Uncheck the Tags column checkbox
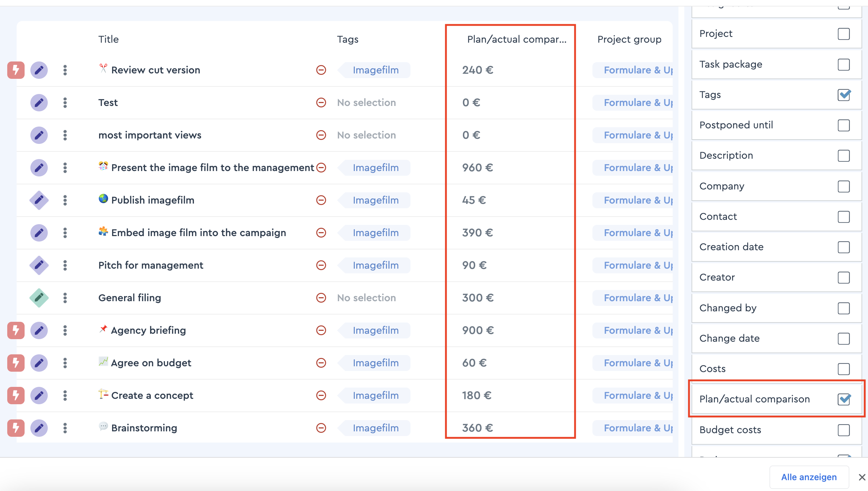This screenshot has width=868, height=491. point(844,95)
